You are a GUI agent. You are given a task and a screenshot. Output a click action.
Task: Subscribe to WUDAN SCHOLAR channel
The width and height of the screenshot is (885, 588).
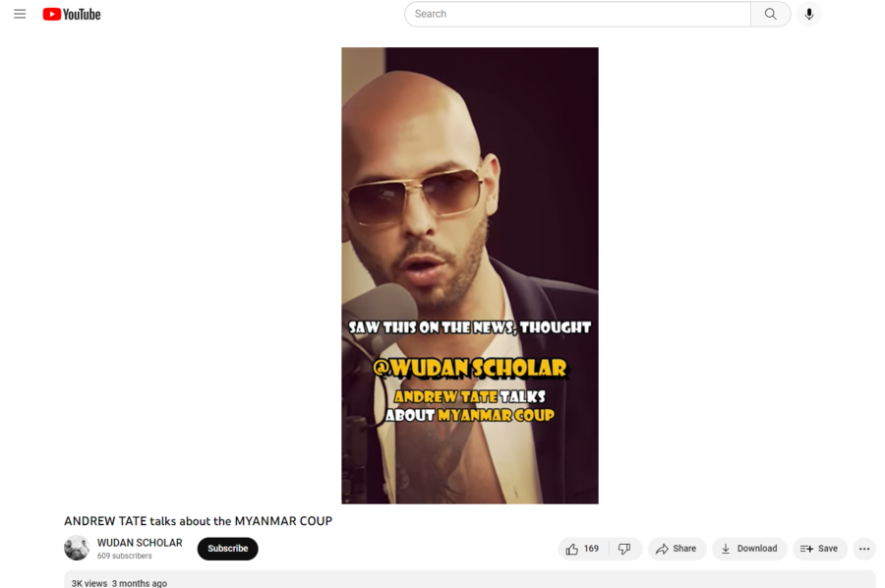[227, 549]
